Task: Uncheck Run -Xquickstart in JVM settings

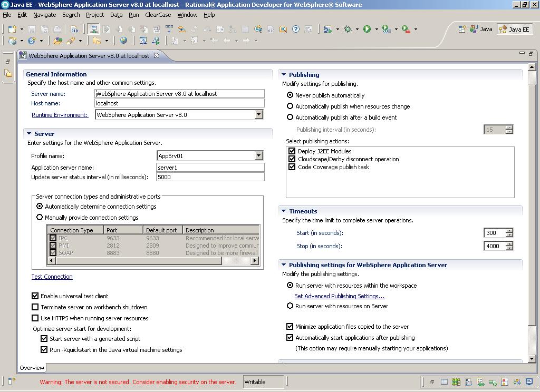Action: pyautogui.click(x=44, y=349)
